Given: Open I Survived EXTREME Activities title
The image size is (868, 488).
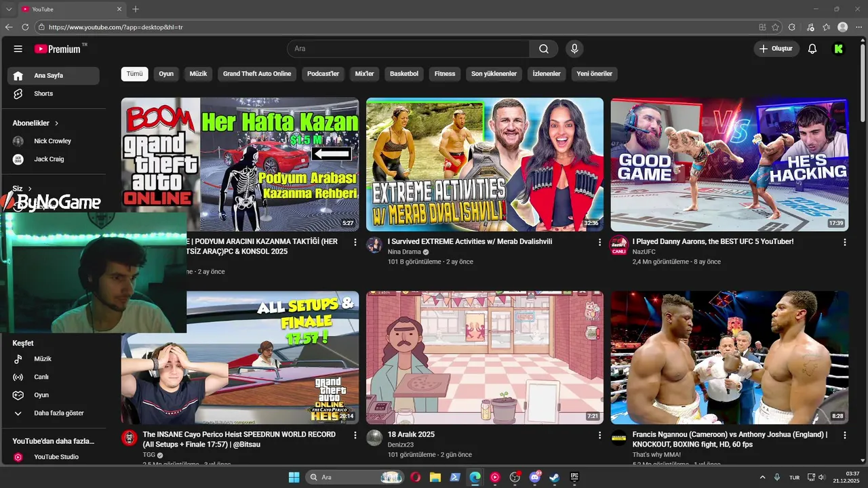Looking at the screenshot, I should pyautogui.click(x=470, y=241).
